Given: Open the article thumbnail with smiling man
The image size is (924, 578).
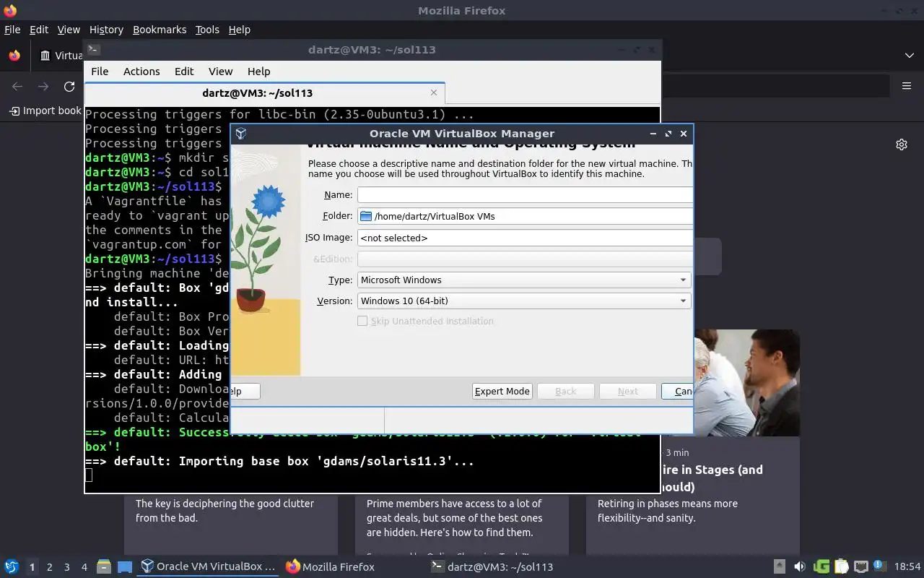Looking at the screenshot, I should 746,383.
